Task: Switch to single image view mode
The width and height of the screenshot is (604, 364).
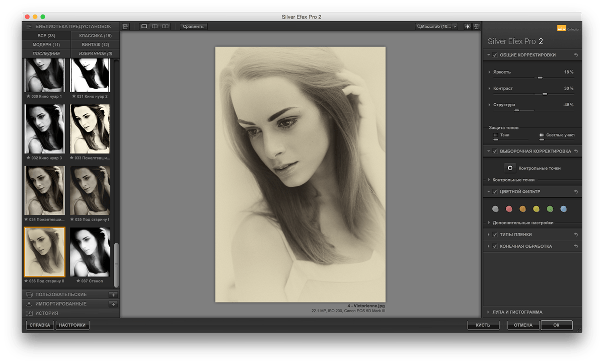Action: click(144, 26)
